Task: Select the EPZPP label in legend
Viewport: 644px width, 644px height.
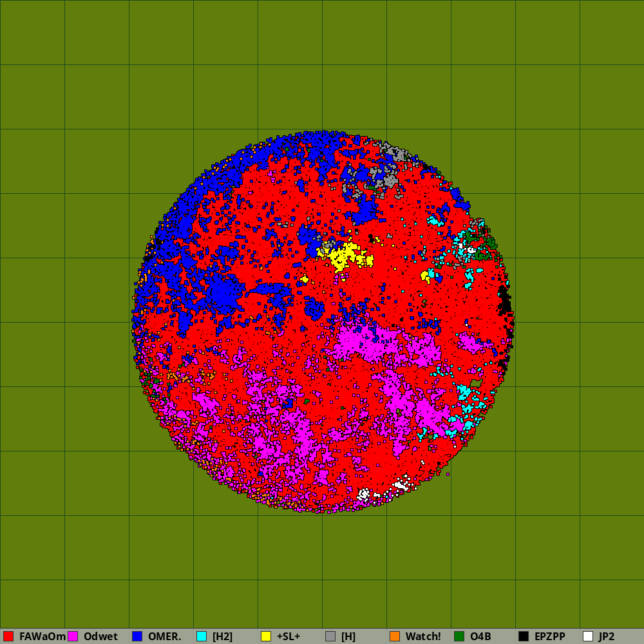Action: [550, 636]
